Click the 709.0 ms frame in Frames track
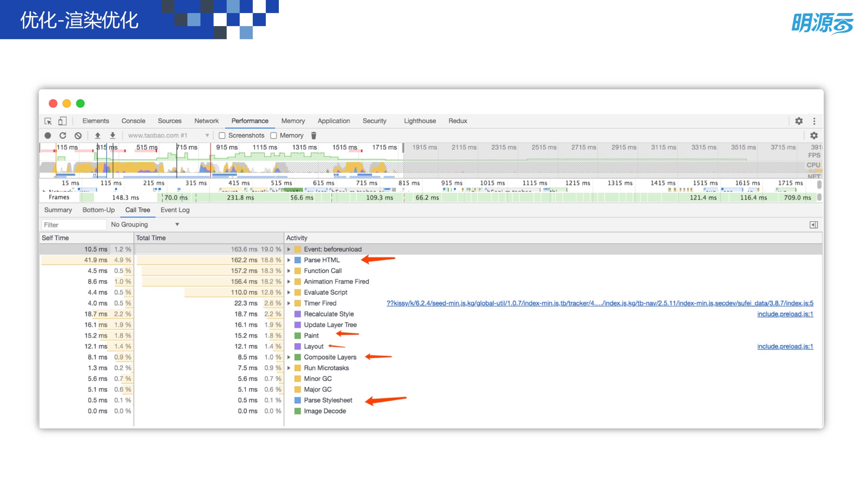868x489 pixels. tap(797, 198)
